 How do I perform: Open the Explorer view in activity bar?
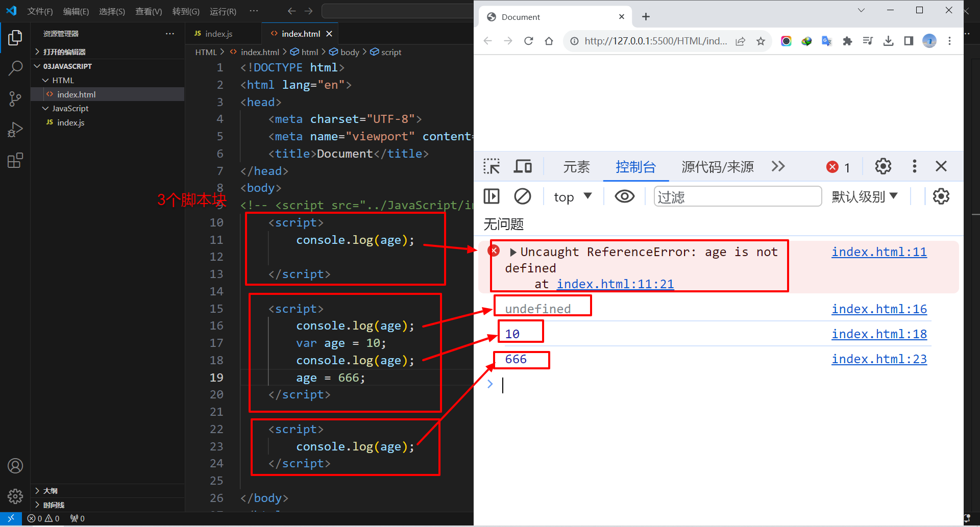15,38
